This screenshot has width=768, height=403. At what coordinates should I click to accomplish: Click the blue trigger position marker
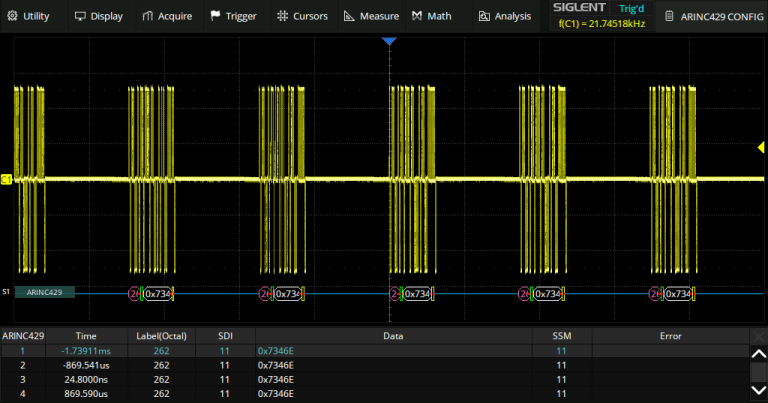click(x=390, y=41)
